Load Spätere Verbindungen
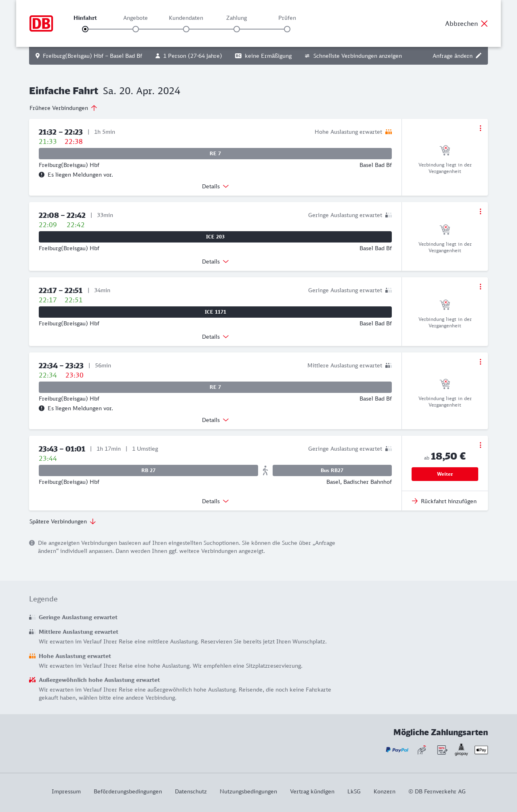 tap(63, 521)
